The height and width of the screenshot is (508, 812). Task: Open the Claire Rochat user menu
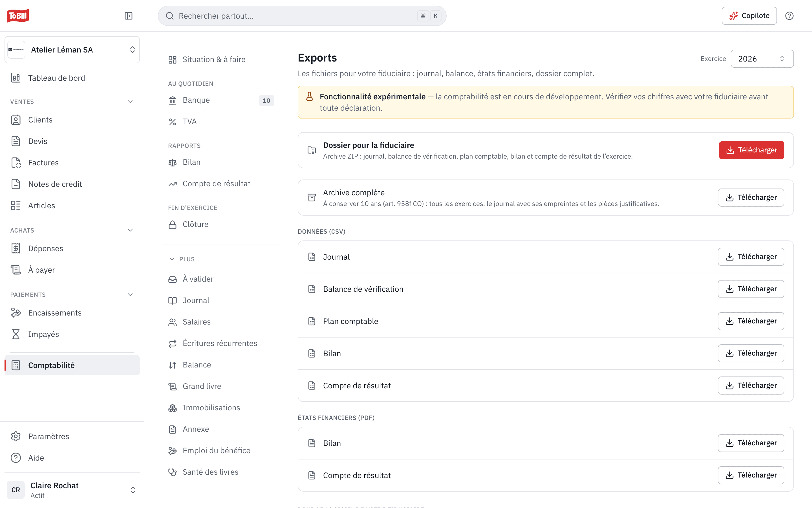click(x=72, y=490)
